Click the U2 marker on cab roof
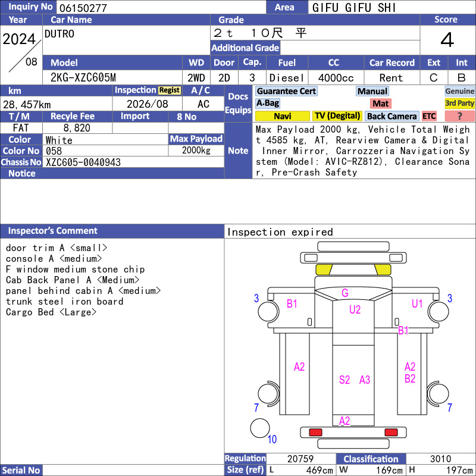Image resolution: width=476 pixels, height=476 pixels. [x=355, y=309]
